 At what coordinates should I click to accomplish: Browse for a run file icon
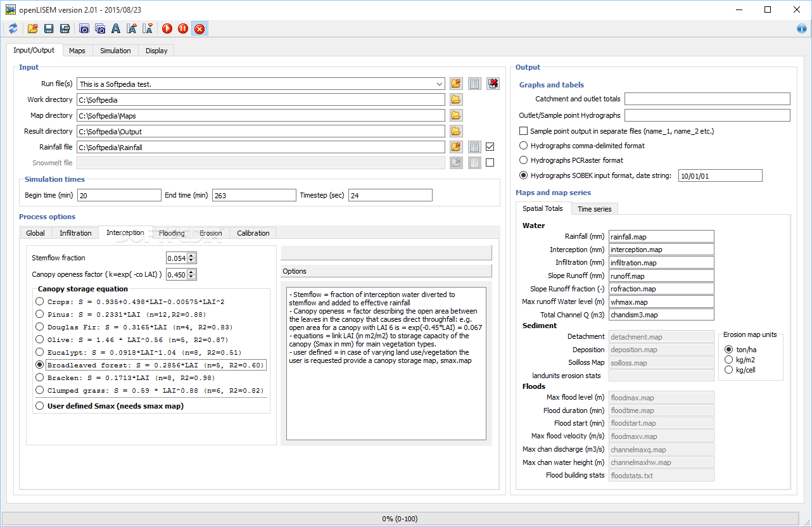(456, 84)
